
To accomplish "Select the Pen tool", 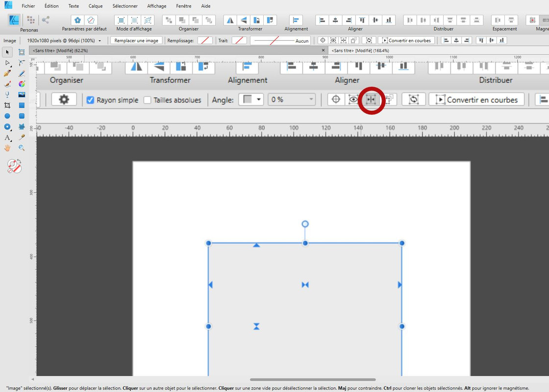I will point(7,73).
